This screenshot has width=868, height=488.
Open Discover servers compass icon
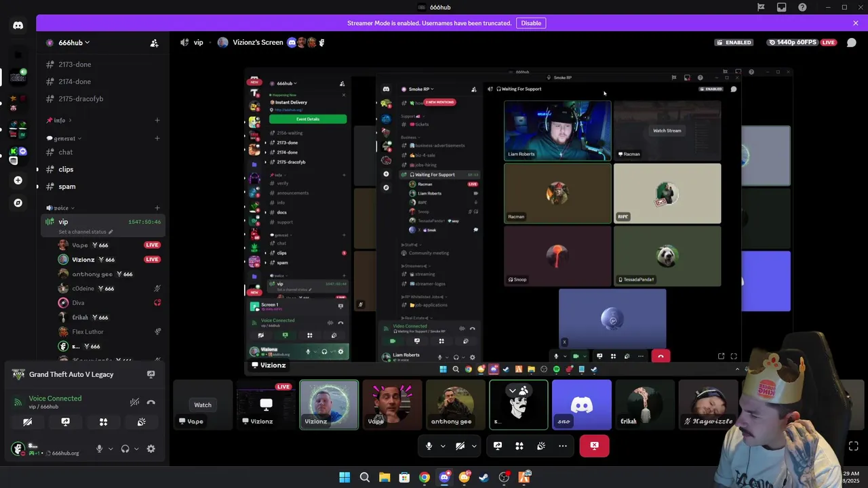18,203
